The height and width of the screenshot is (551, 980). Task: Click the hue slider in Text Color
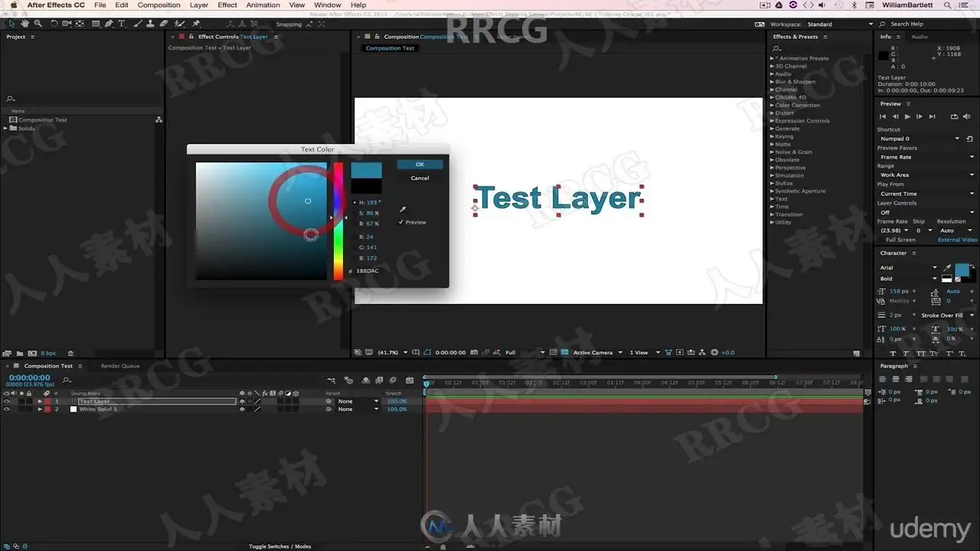tap(338, 221)
